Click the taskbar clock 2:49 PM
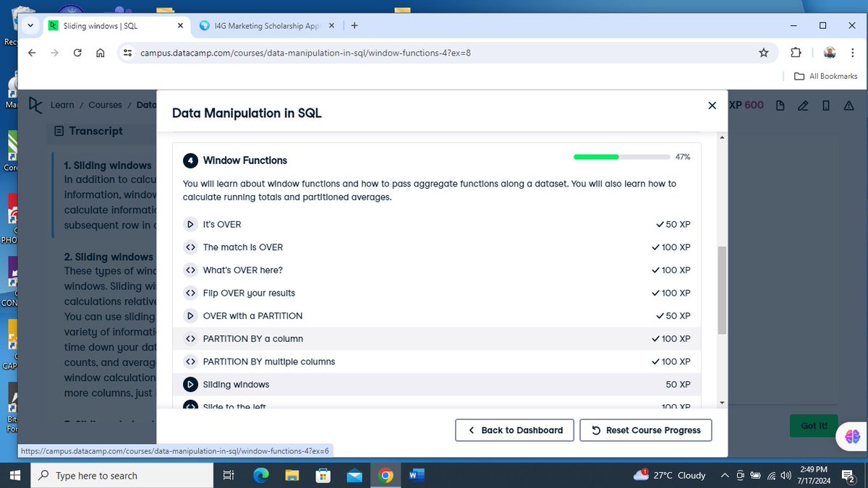The width and height of the screenshot is (868, 488). click(x=815, y=475)
